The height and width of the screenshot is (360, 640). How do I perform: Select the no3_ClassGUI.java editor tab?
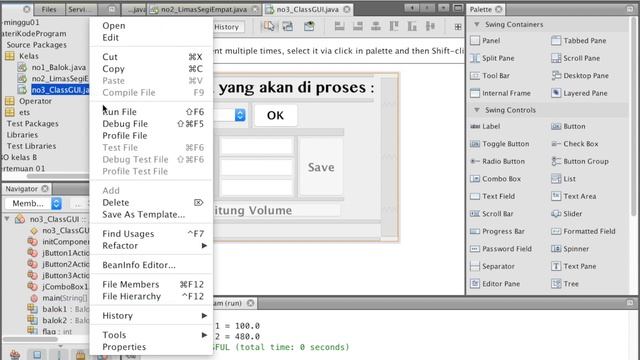click(x=307, y=9)
